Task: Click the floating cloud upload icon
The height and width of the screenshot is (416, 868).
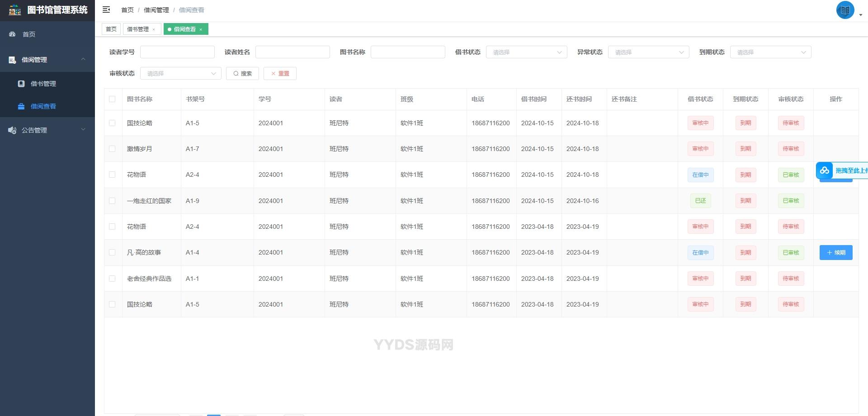Action: [x=825, y=170]
